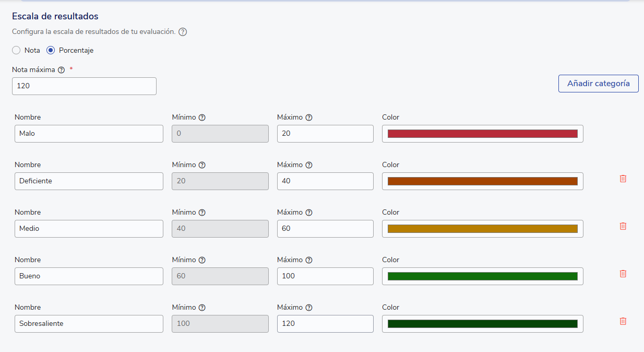Show Máximo help tooltip in Sobresaliente row
This screenshot has width=644, height=352.
pos(308,308)
